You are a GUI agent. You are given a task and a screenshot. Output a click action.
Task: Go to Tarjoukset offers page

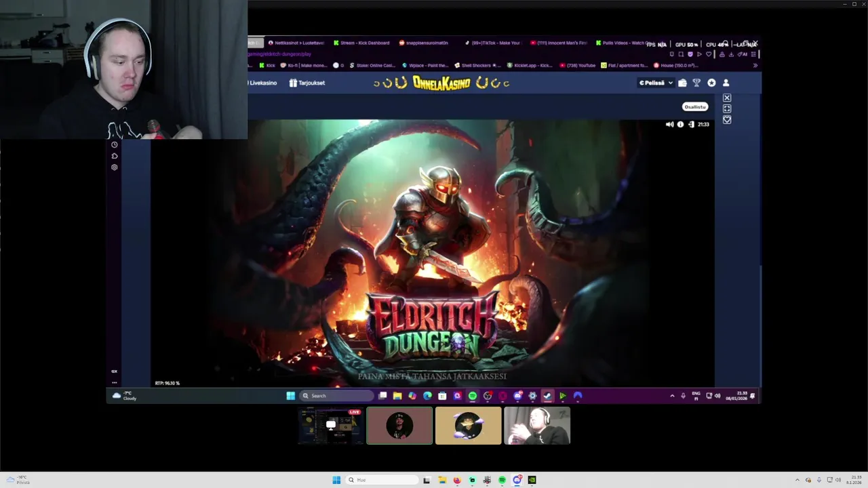point(307,83)
